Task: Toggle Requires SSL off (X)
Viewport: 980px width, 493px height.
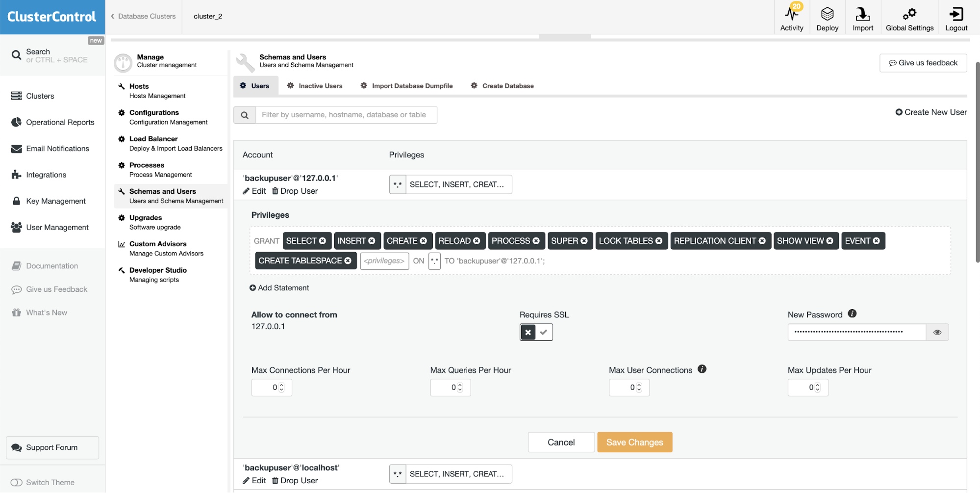Action: (x=528, y=332)
